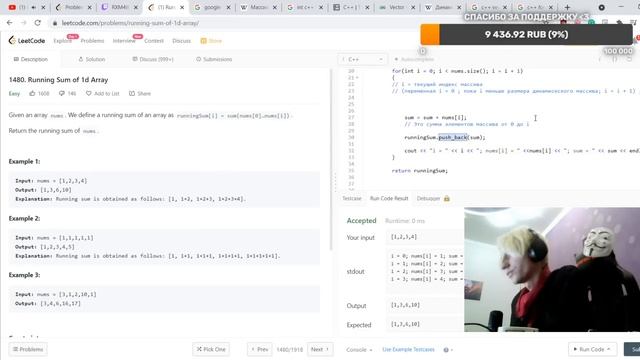Switch to the Testcase tab
640x360 pixels.
351,198
